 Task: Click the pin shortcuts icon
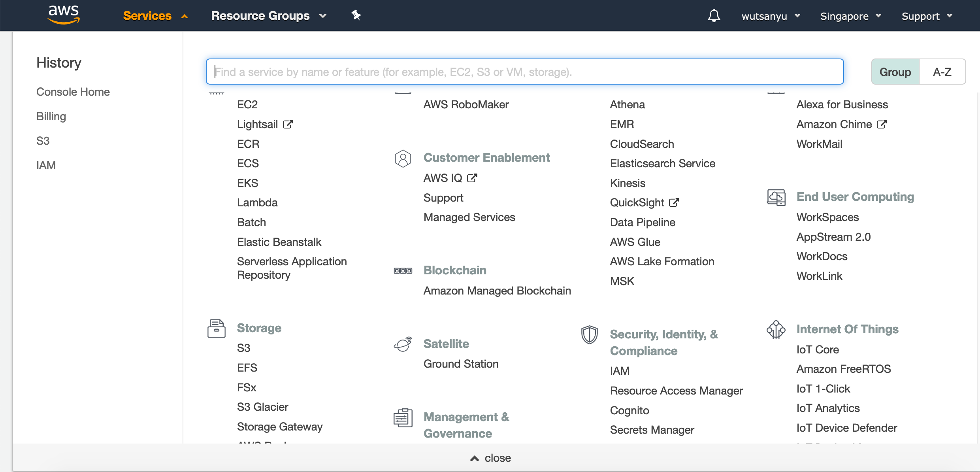[356, 15]
